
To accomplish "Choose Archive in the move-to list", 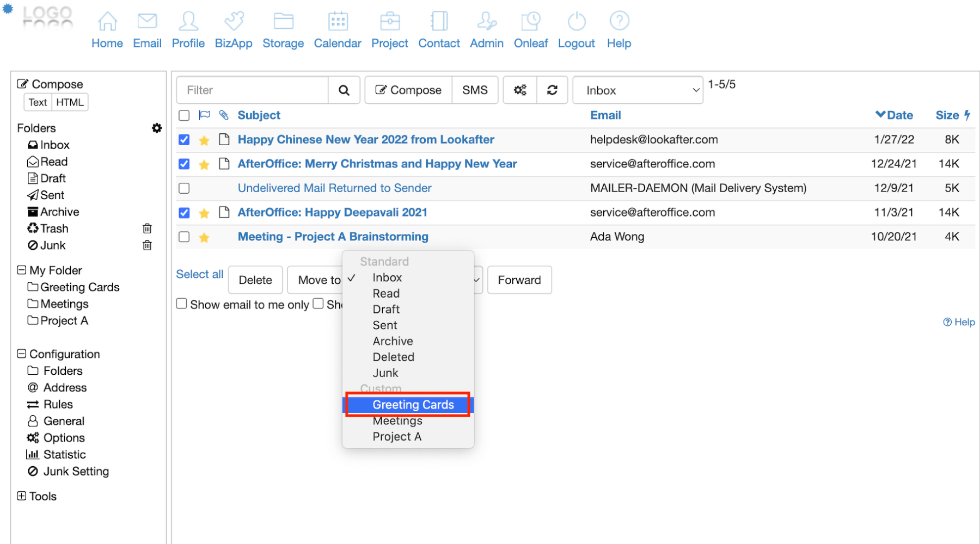I will tap(393, 341).
